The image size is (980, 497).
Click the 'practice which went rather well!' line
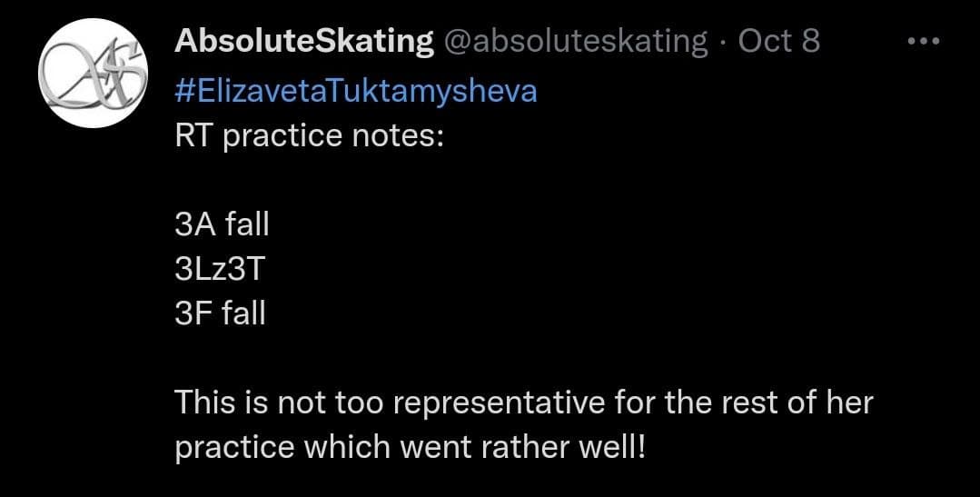pyautogui.click(x=409, y=447)
